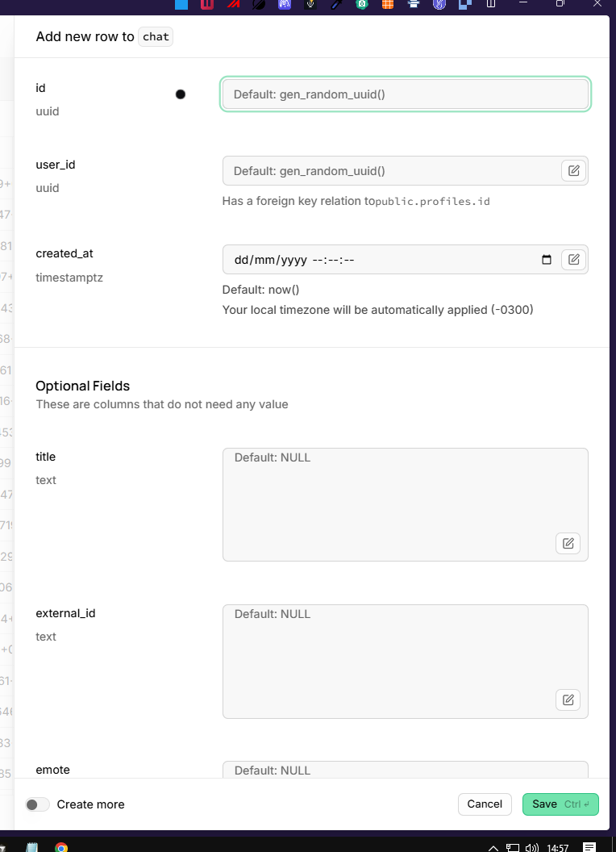Open the created_at expand editor icon
This screenshot has width=616, height=852.
[573, 259]
